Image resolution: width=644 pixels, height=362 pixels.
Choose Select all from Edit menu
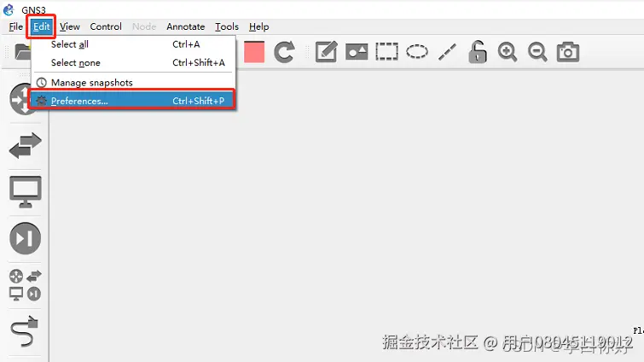point(133,44)
